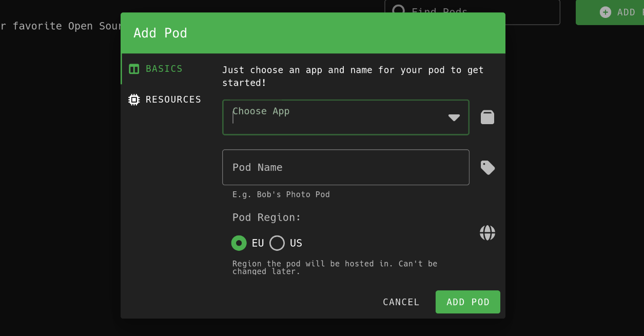Click the RESOURCES chip icon in sidebar
The height and width of the screenshot is (336, 644).
[134, 100]
